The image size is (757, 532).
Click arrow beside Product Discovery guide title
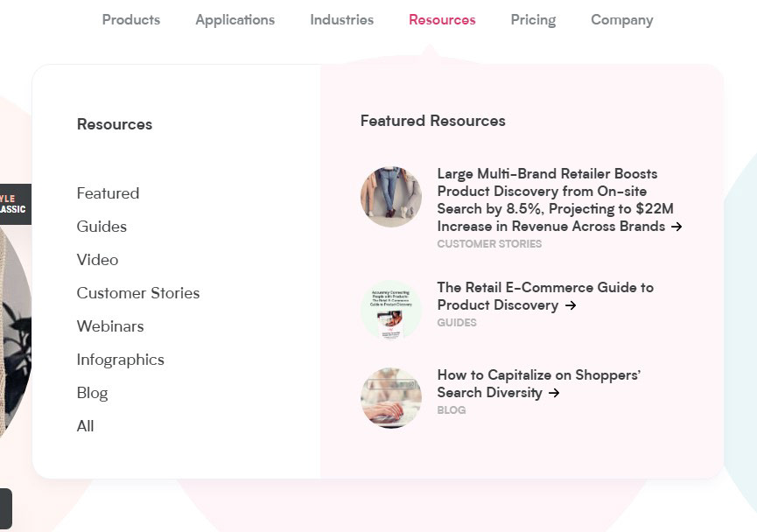click(x=571, y=305)
